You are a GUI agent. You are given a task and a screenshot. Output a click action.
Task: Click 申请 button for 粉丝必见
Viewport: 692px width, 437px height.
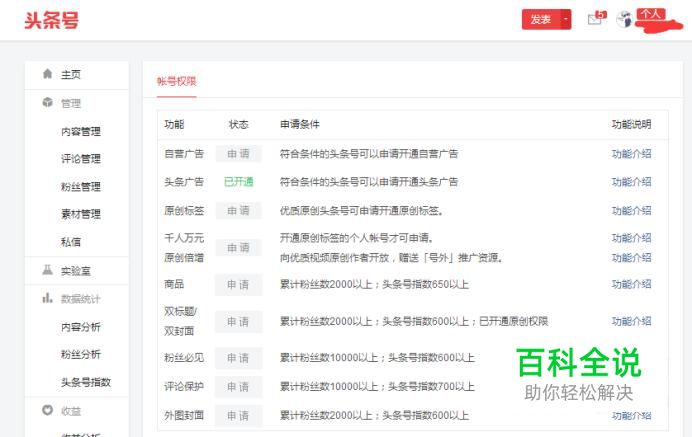[x=238, y=358]
